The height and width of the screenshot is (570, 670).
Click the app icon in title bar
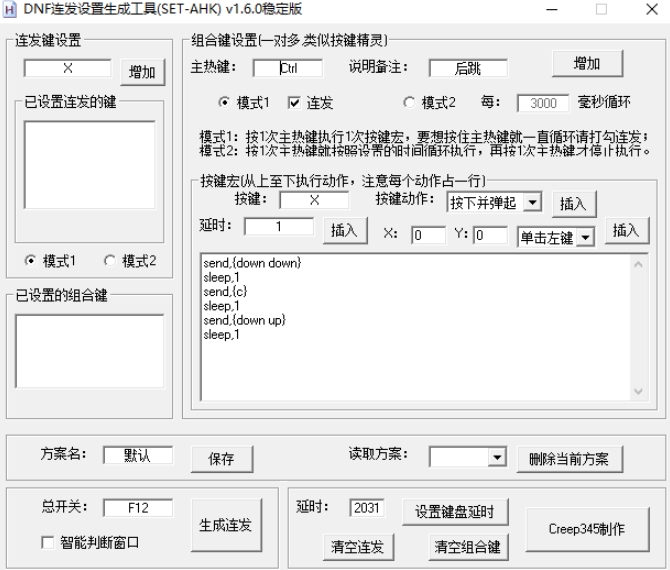[10, 9]
